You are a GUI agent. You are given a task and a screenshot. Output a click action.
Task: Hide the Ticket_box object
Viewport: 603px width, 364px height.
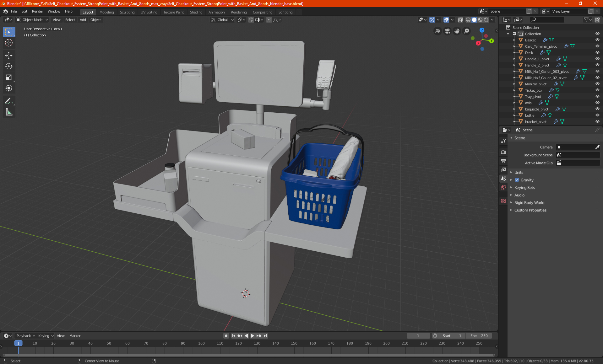pyautogui.click(x=597, y=90)
